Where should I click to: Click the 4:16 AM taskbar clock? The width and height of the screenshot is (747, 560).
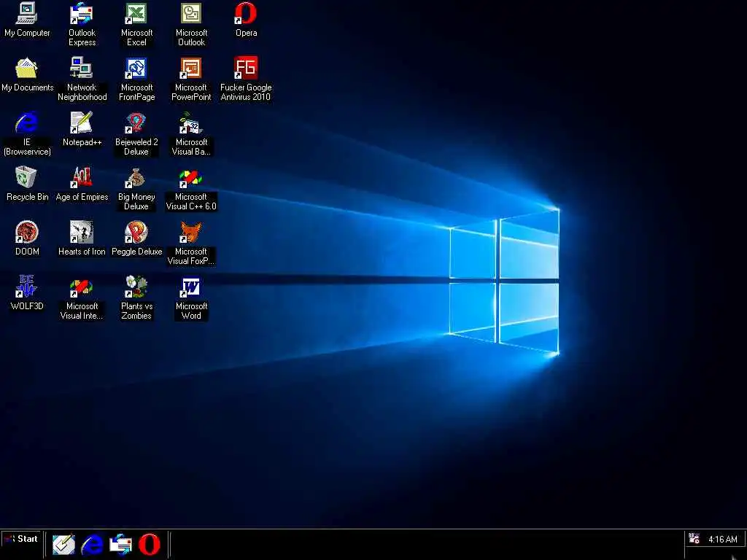coord(723,540)
